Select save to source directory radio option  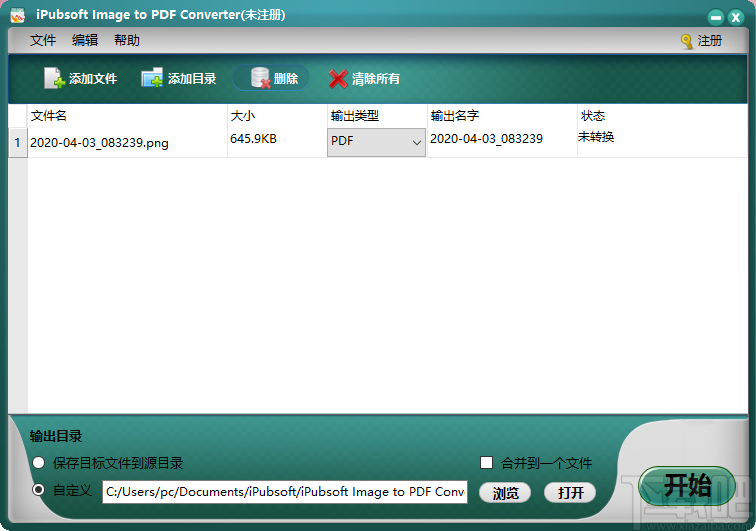point(39,463)
